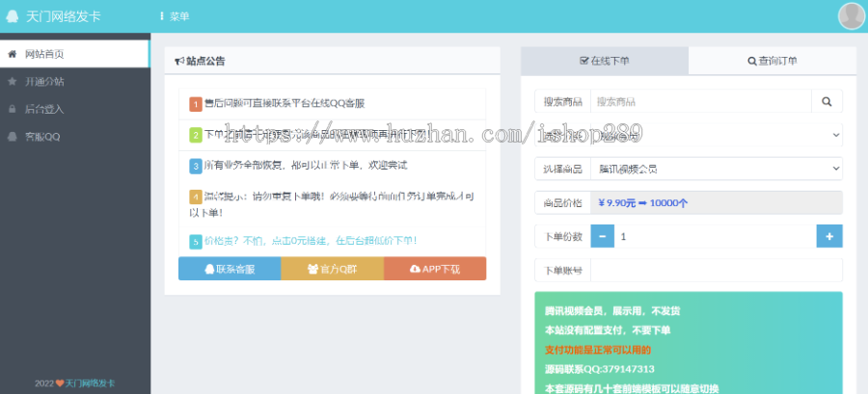
Task: Click the search magnifier button
Action: point(827,101)
